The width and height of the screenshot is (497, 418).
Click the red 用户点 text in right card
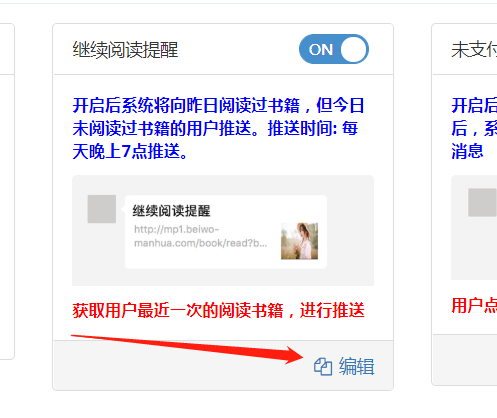click(x=474, y=306)
